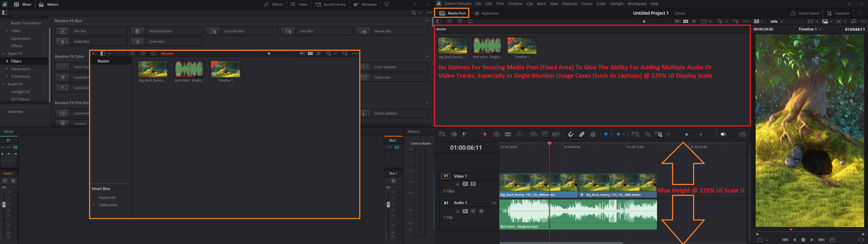
Task: Open sort options in floating Media Pool
Action: click(x=344, y=53)
